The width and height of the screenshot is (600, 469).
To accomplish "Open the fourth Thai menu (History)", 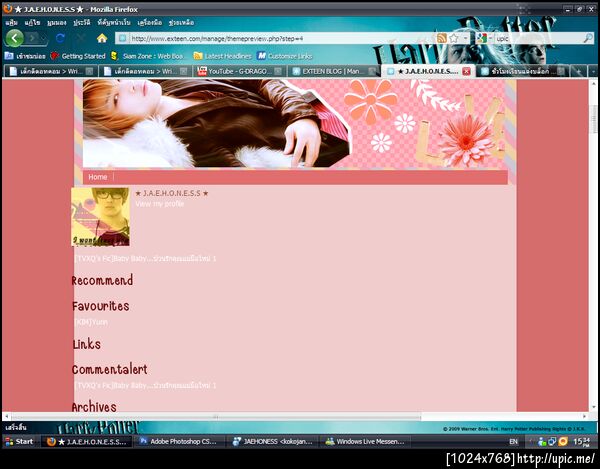I will click(x=82, y=23).
